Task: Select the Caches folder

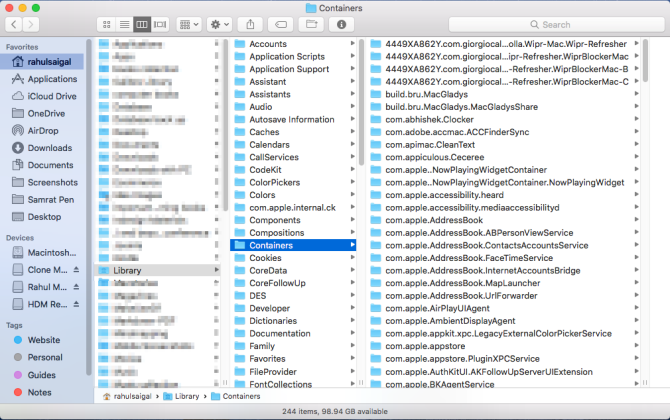Action: tap(264, 132)
